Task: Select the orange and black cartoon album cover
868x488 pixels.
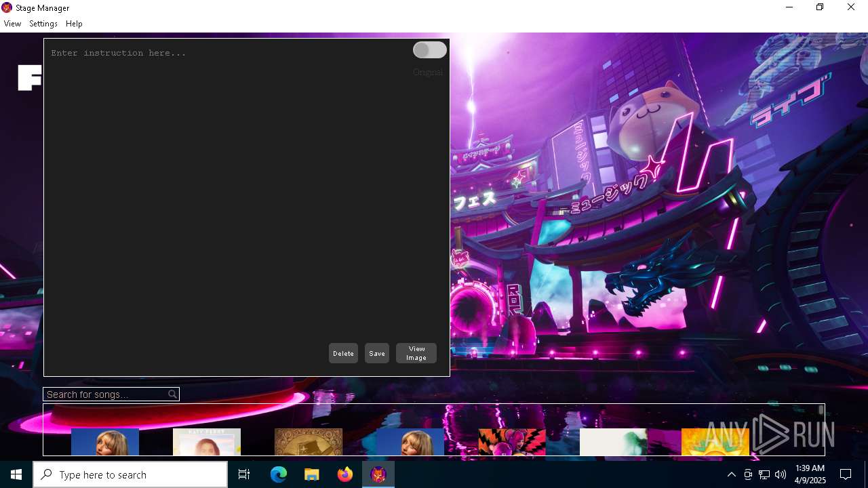Action: point(512,442)
